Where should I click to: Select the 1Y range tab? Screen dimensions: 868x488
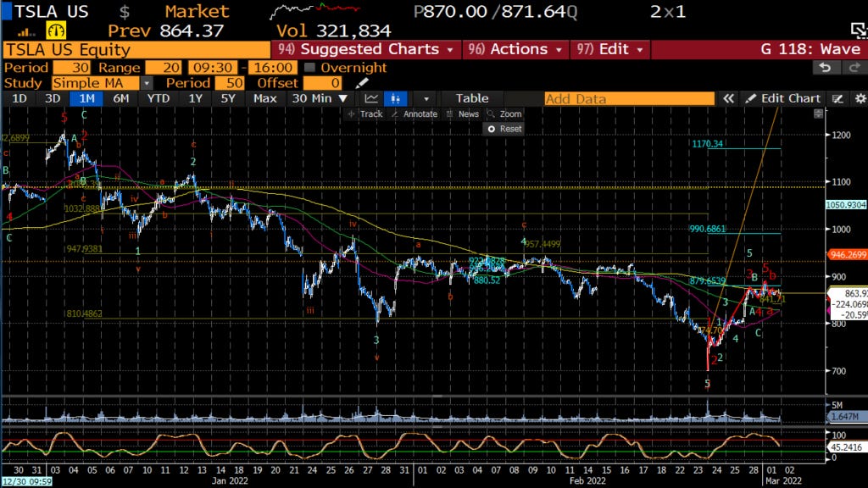tap(196, 98)
